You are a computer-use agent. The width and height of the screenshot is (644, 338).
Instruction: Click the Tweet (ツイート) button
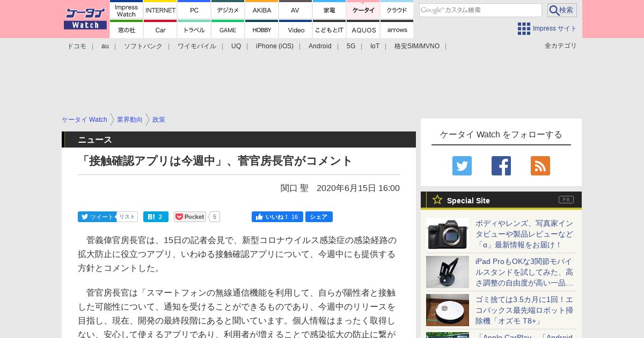pyautogui.click(x=97, y=217)
